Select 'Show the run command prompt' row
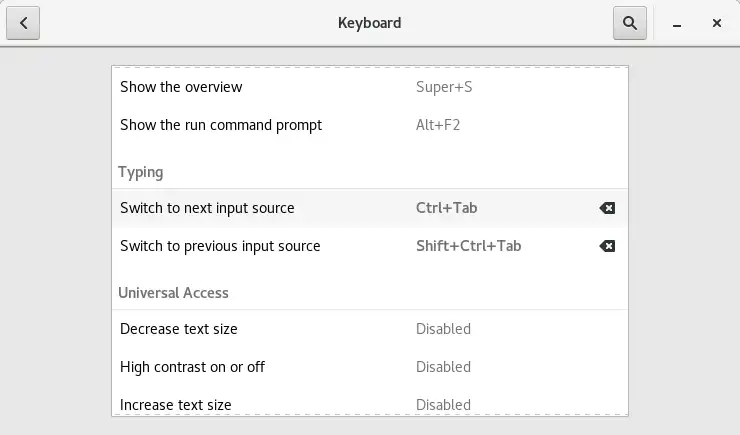 (221, 125)
